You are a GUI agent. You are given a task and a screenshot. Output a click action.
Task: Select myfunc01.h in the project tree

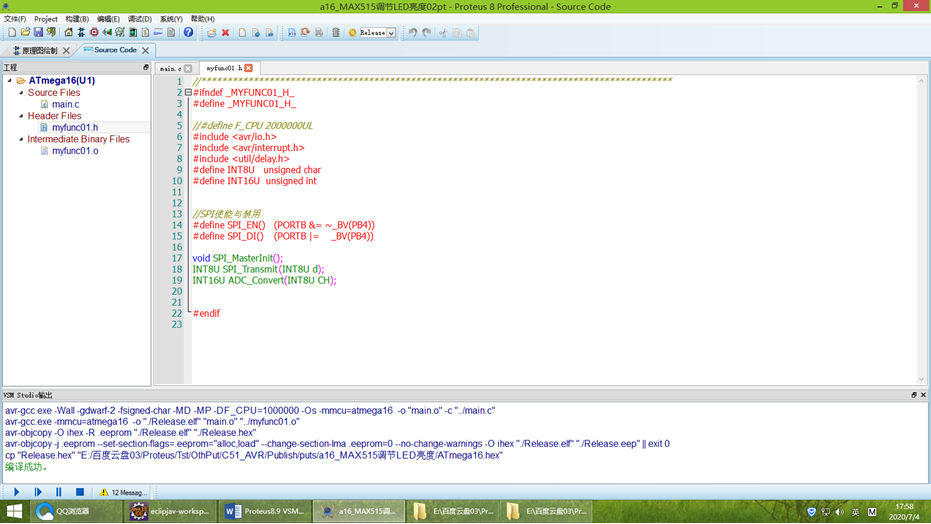75,127
